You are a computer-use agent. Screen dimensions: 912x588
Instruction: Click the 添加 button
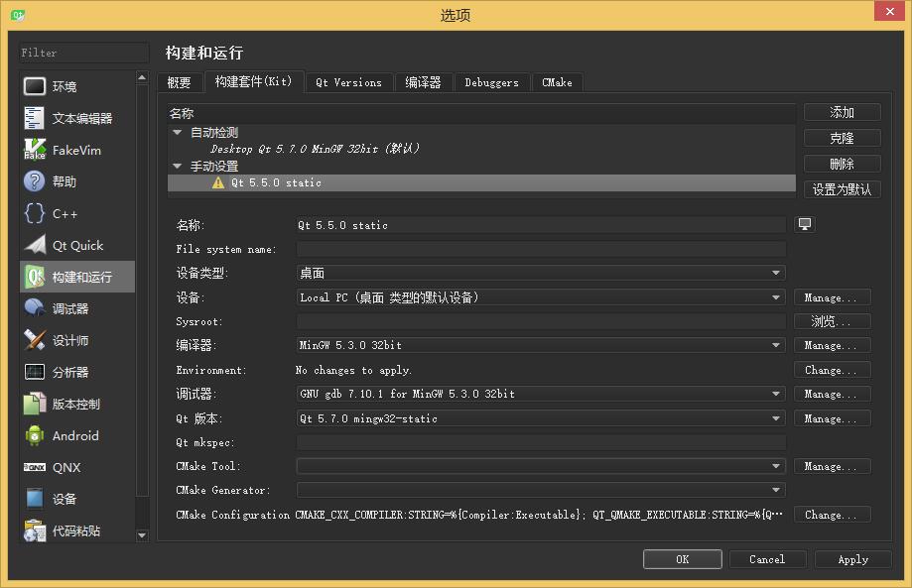click(843, 112)
